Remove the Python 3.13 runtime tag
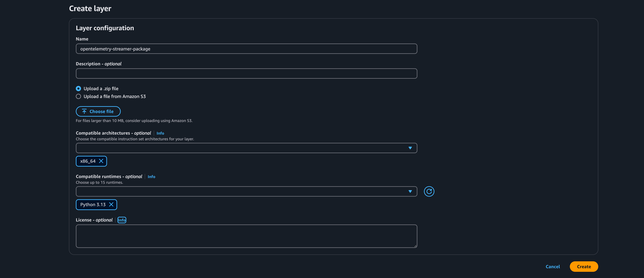The width and height of the screenshot is (644, 278). (112, 204)
